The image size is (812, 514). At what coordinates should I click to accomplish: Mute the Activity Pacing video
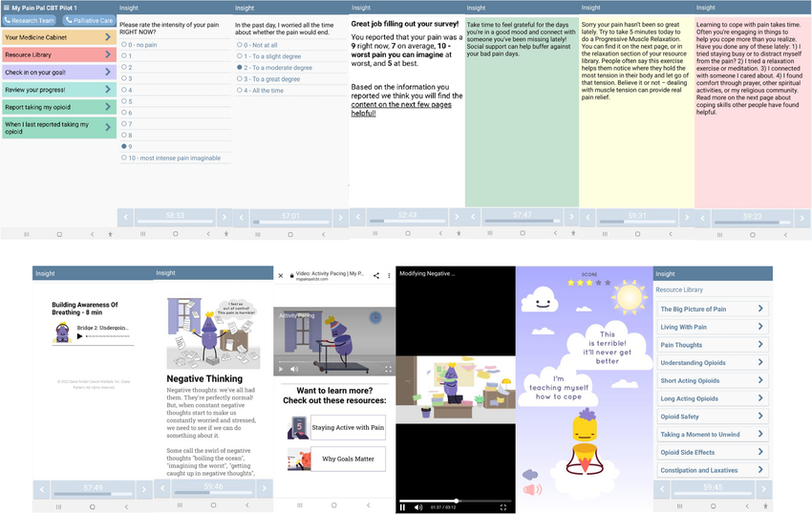tap(294, 369)
